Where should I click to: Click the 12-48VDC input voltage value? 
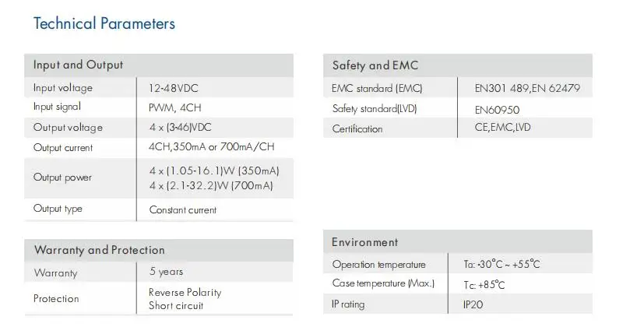pos(174,88)
